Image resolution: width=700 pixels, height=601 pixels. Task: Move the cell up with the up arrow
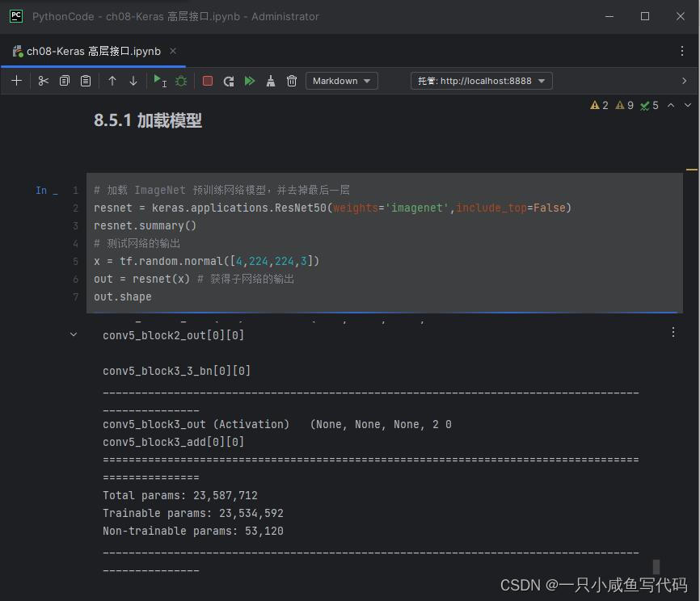point(111,81)
